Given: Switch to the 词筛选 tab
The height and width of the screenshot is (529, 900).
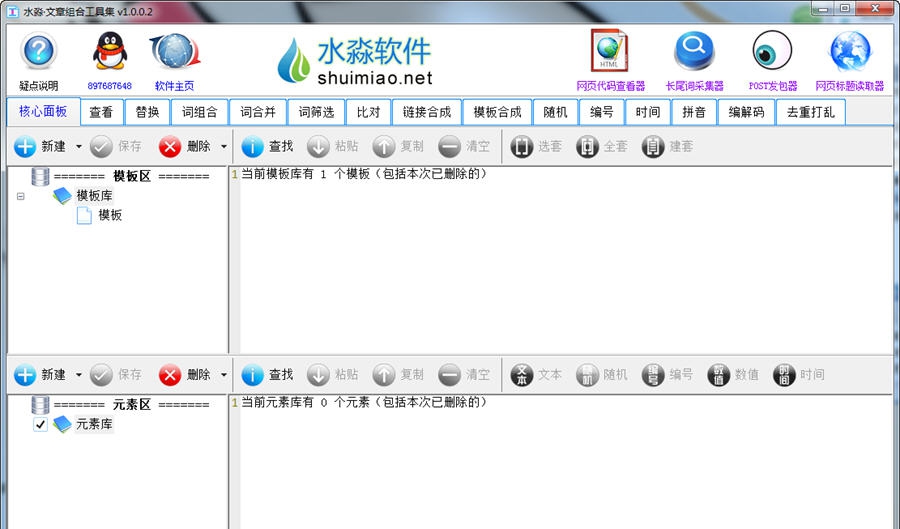Looking at the screenshot, I should click(x=316, y=112).
